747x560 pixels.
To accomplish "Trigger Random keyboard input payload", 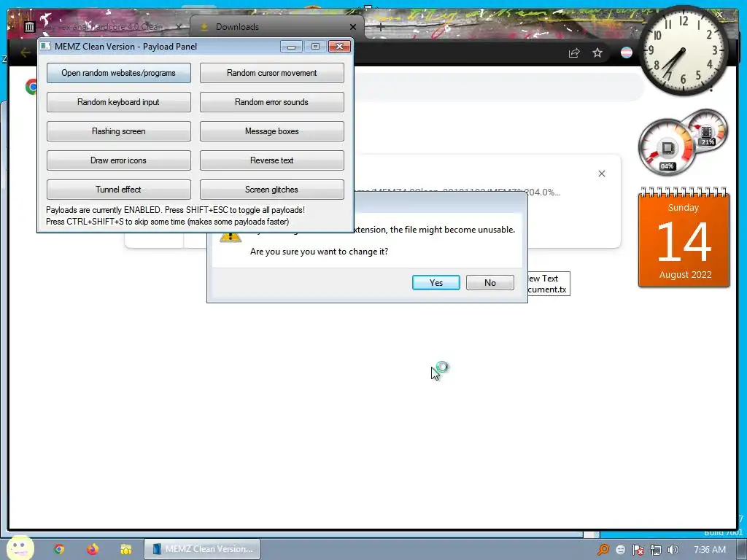I will click(x=119, y=102).
